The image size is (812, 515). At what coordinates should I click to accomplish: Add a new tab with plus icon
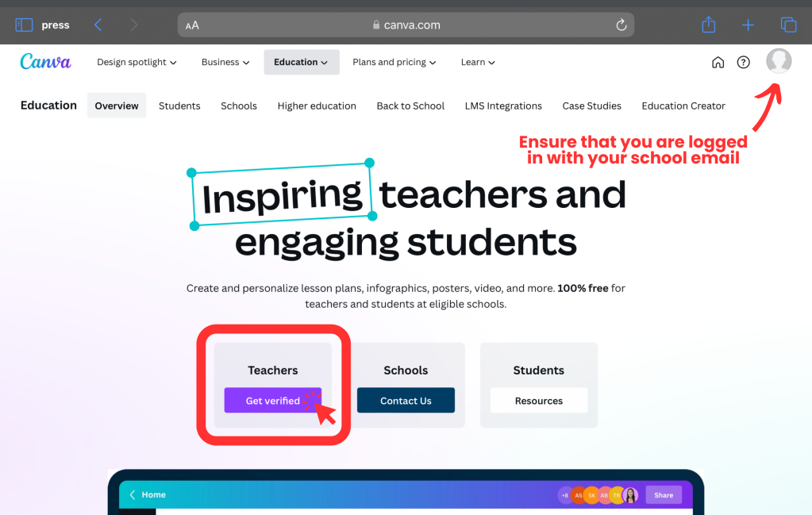point(748,25)
